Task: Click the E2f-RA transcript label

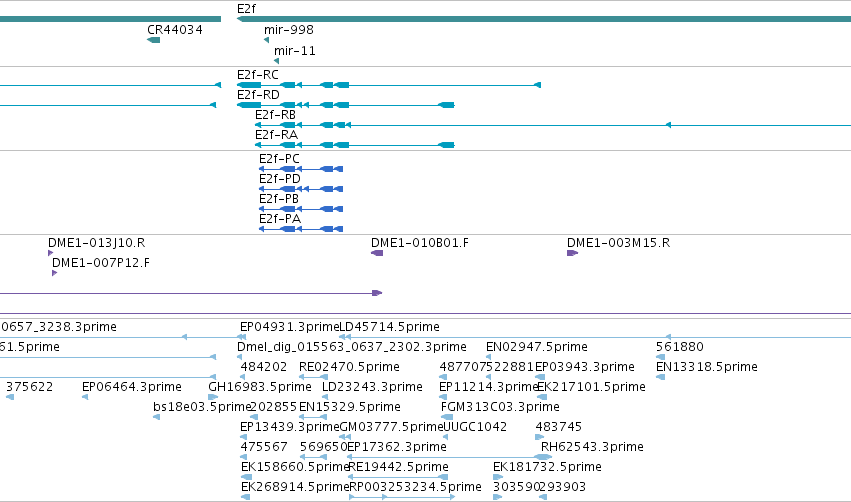Action: [276, 135]
